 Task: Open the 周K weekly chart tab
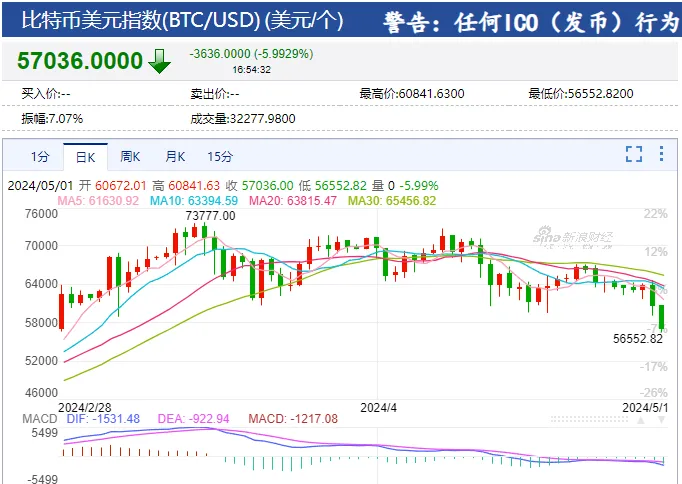click(x=130, y=156)
